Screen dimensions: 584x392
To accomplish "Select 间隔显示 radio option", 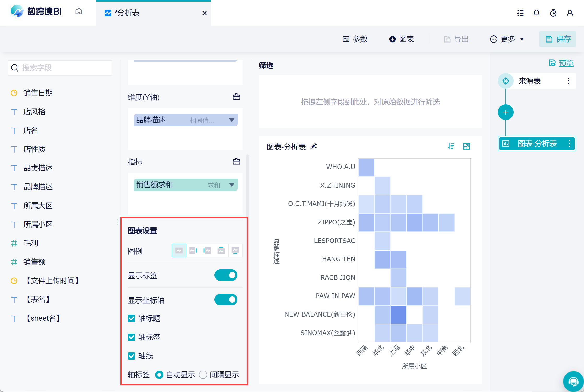I will coord(203,375).
